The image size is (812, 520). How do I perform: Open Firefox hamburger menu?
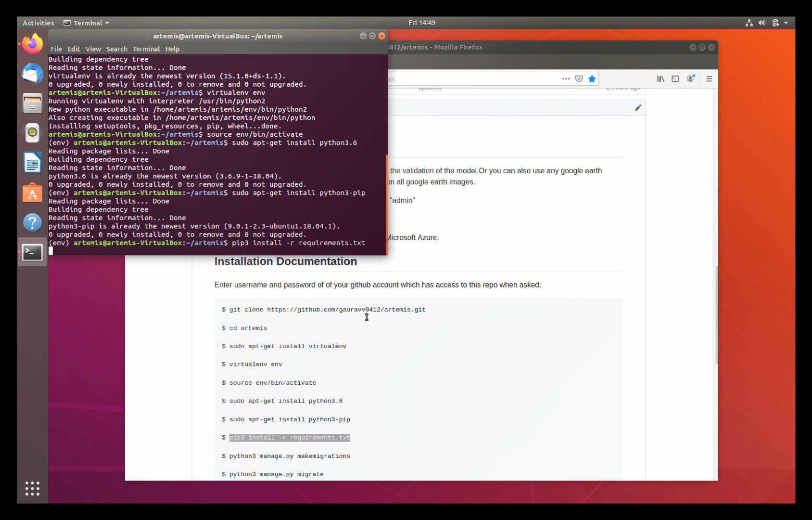[x=709, y=79]
